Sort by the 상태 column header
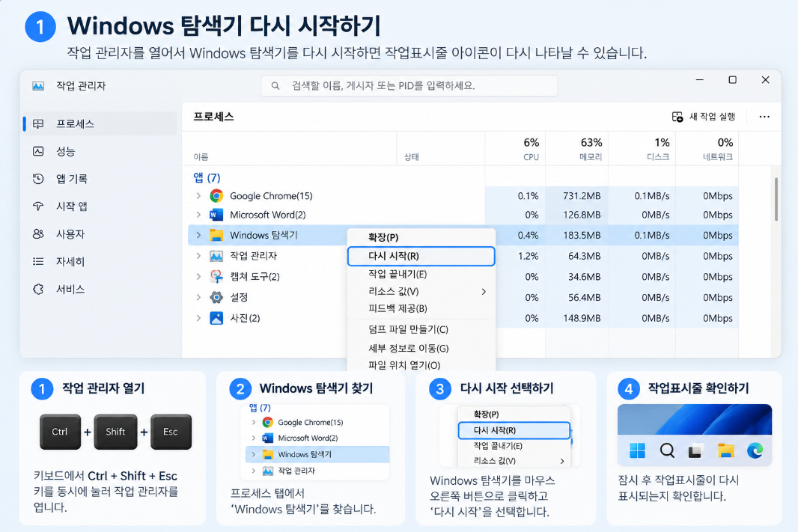 click(x=441, y=149)
